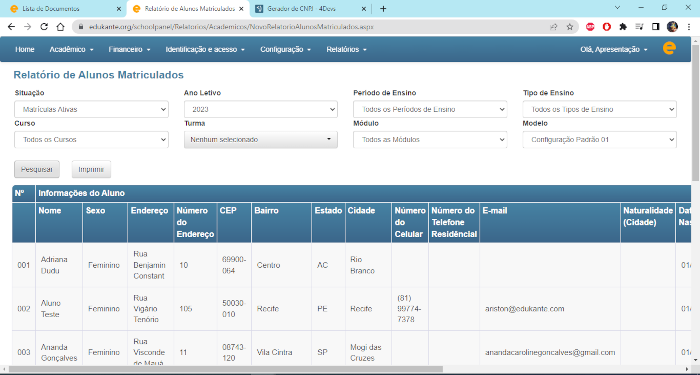The image size is (700, 375).
Task: Click the name cell Adriana Dudu
Action: tap(59, 265)
